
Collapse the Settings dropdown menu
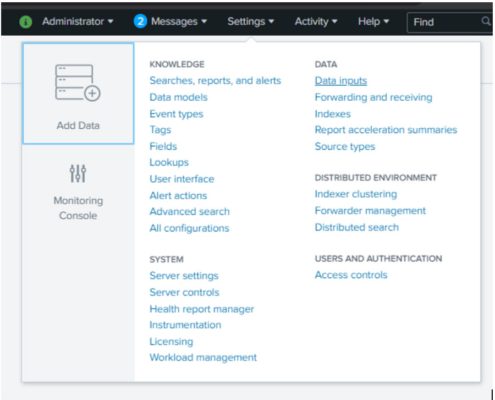coord(250,22)
